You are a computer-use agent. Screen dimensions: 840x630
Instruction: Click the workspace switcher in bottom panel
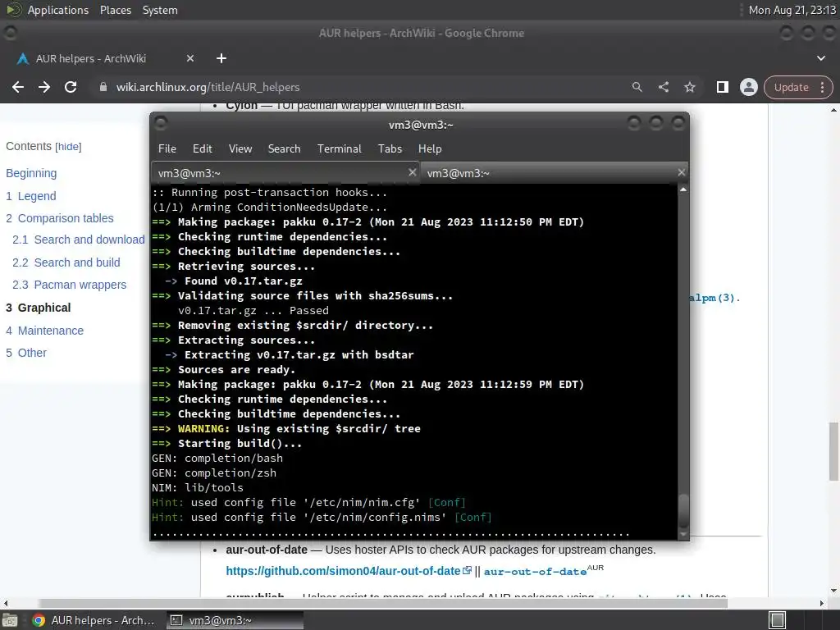778,620
